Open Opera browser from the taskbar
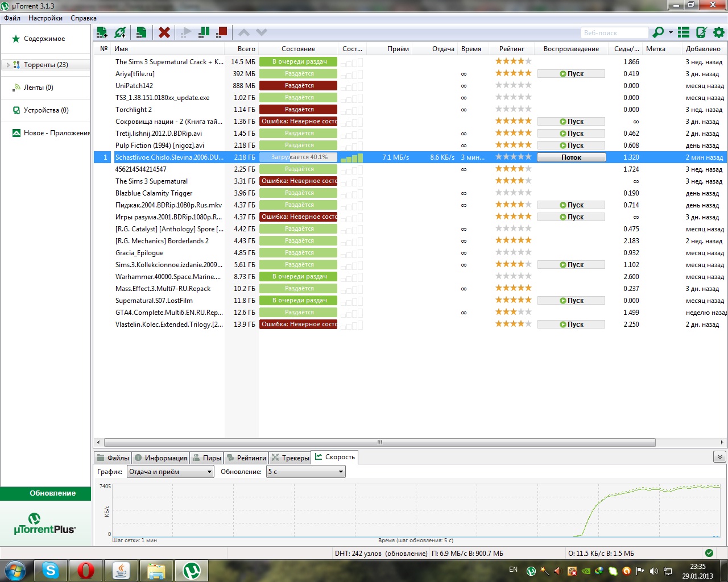 coord(85,570)
